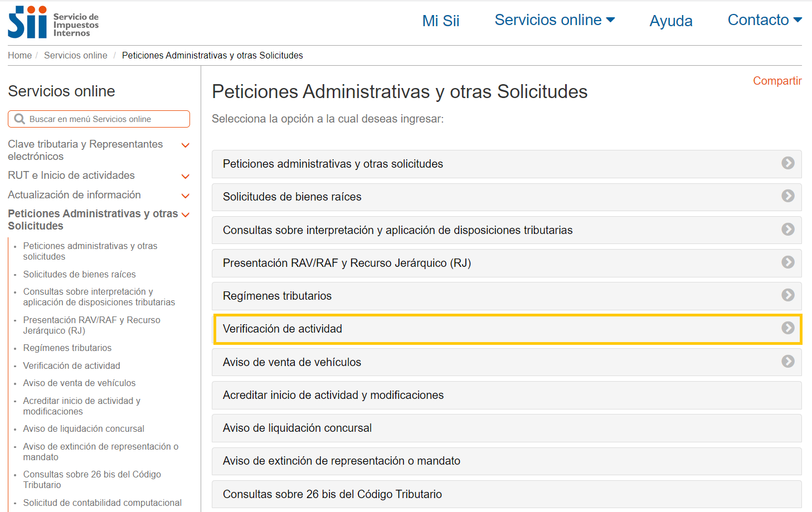Open Verificación de actividad panel
Screen dimensions: 812x512
507,329
